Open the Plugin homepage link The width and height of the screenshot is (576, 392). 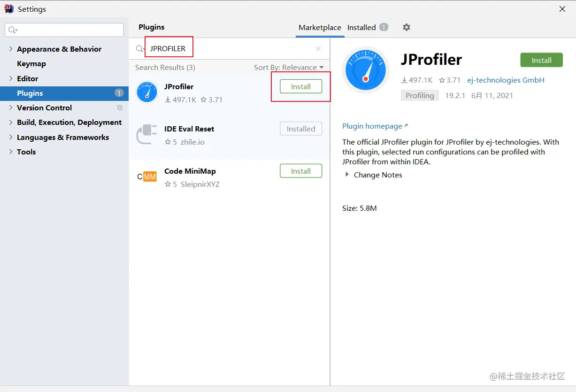coord(375,126)
